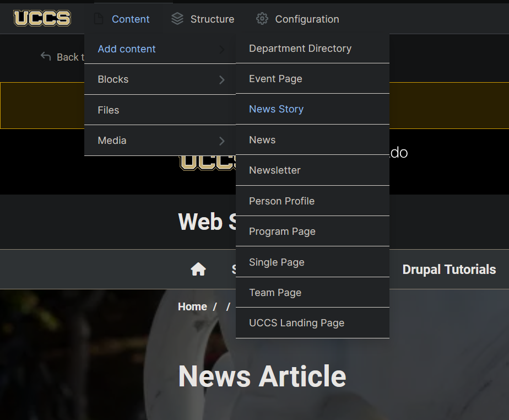Choose News Story content type
This screenshot has width=509, height=420.
(312, 109)
